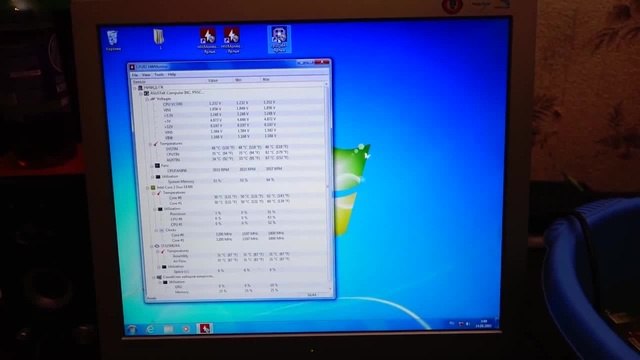Screen dimensions: 640x360
Task: Open the Help menu in HWMonitor
Action: [172, 75]
